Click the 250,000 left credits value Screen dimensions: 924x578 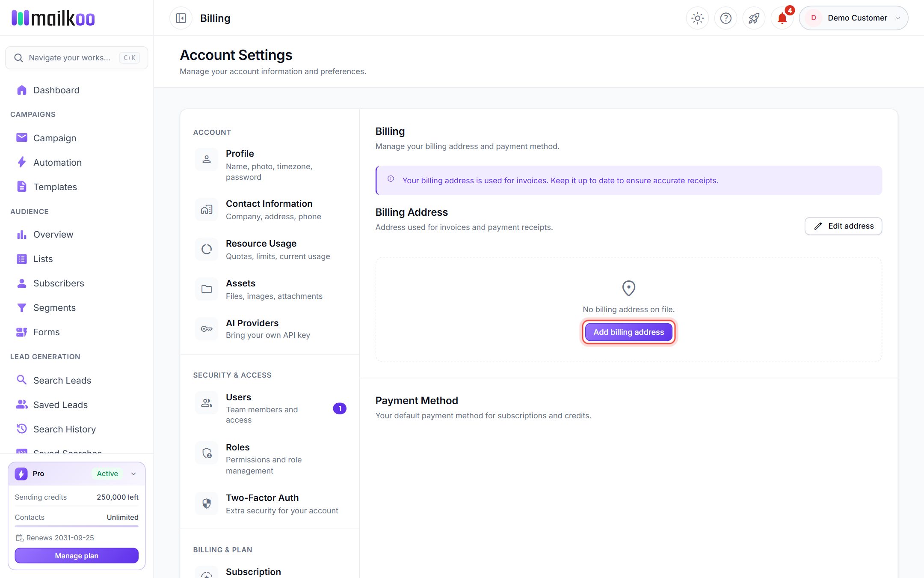click(117, 497)
